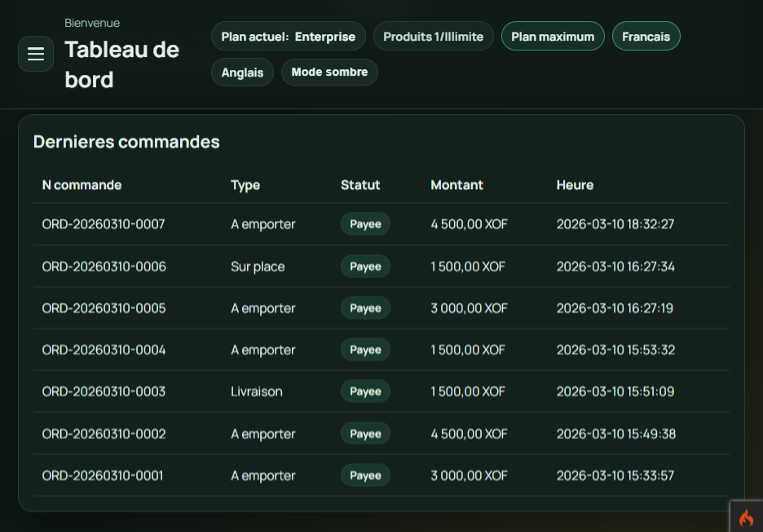View the Produits 1/Illimite usage pill
Viewport: 763px width, 532px height.
pyautogui.click(x=433, y=36)
